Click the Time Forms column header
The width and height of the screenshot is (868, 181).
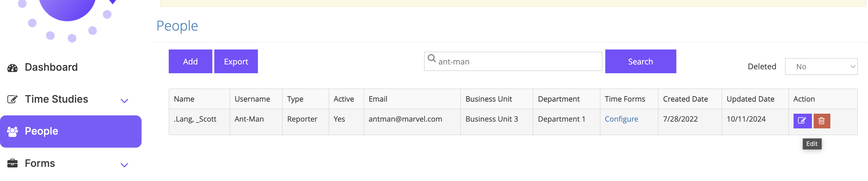[x=629, y=99]
